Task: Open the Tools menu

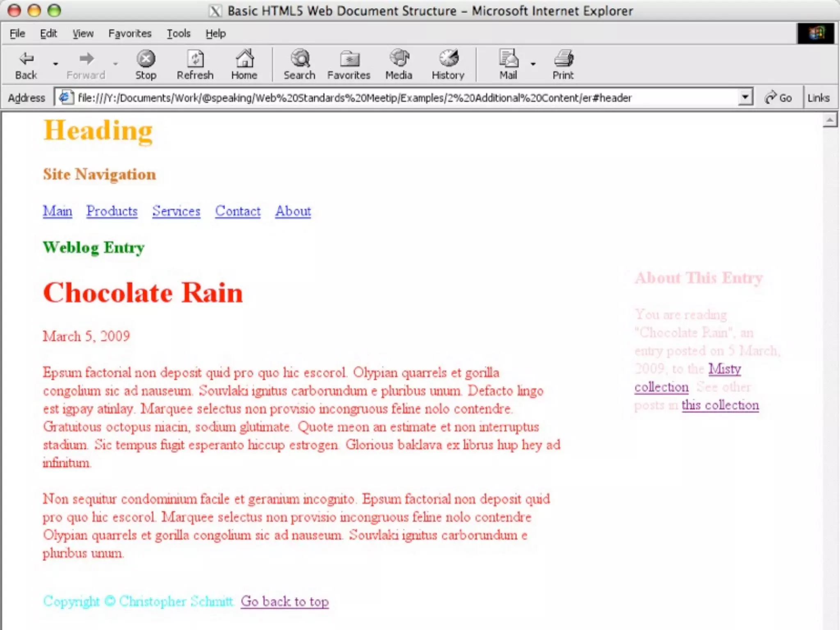Action: click(x=178, y=34)
